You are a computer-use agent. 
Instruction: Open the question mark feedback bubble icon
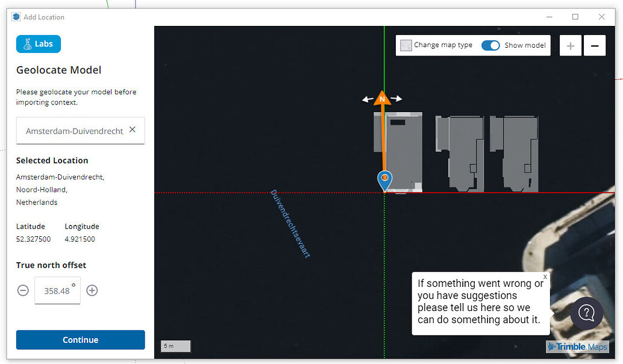[x=586, y=313]
